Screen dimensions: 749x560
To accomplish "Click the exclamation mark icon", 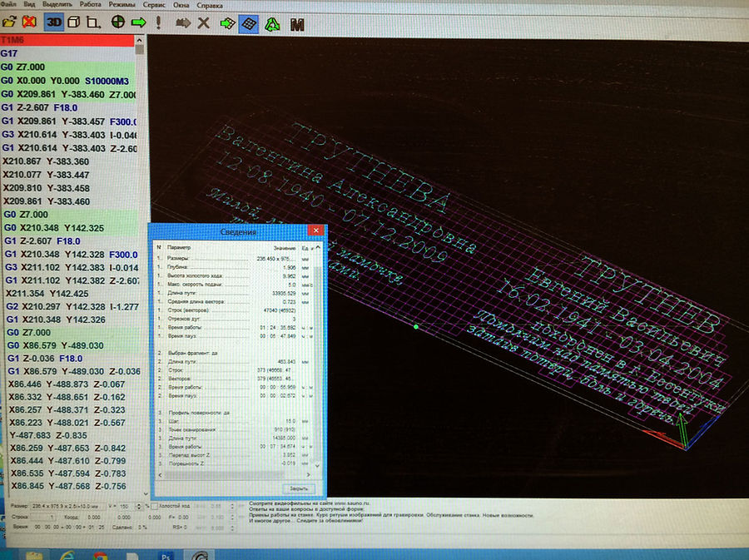I will tap(159, 22).
